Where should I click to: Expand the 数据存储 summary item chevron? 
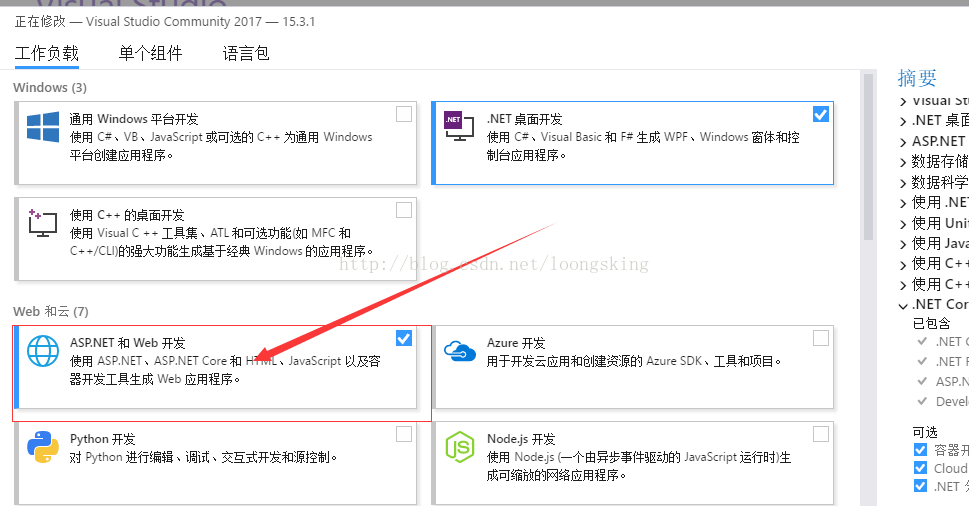pyautogui.click(x=903, y=162)
